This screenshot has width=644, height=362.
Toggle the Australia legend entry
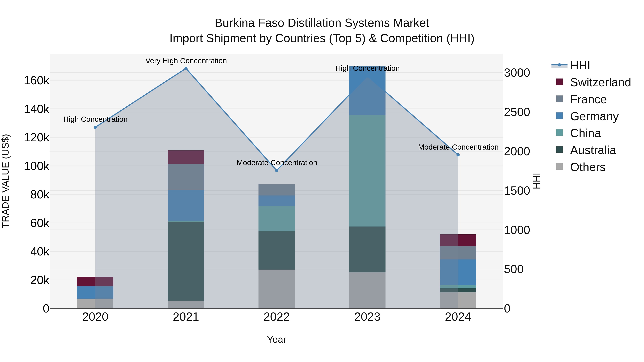click(586, 150)
